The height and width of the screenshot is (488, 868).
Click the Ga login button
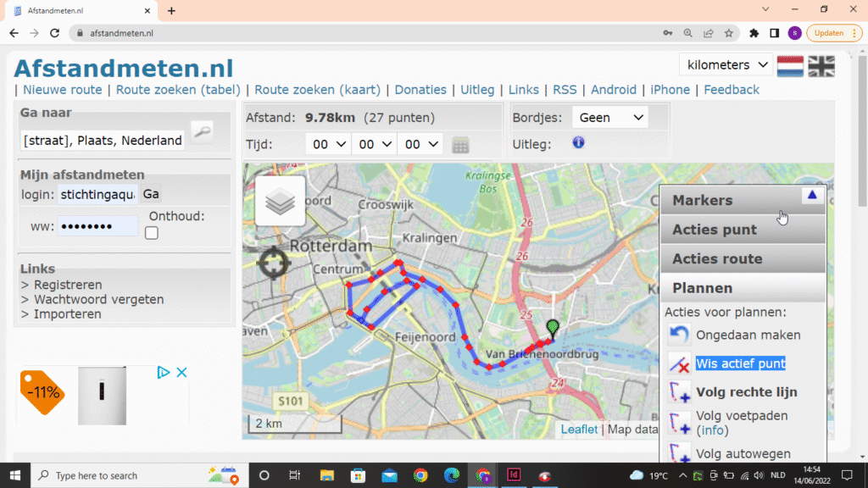coord(151,194)
